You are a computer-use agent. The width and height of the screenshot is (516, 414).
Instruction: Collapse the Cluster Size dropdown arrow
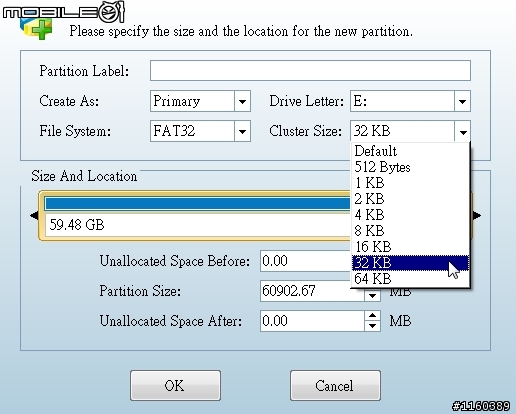[462, 131]
